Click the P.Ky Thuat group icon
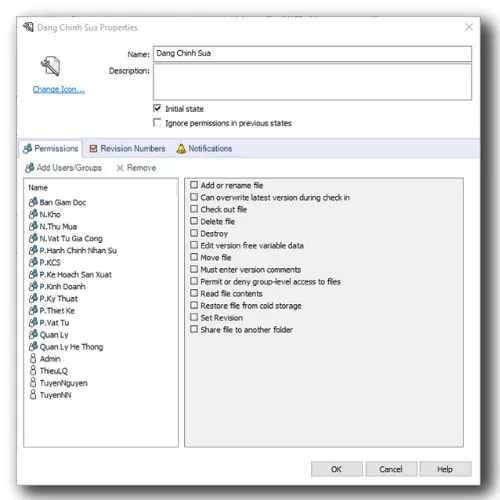This screenshot has width=500, height=500. [x=33, y=298]
